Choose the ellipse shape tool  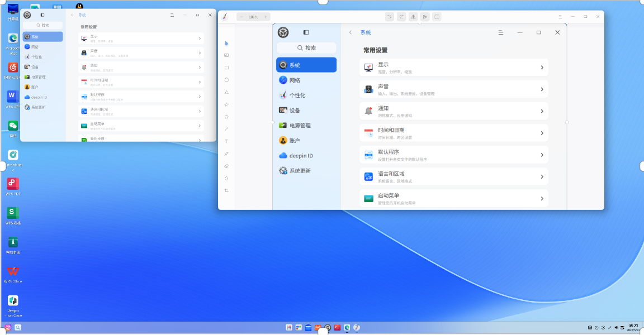[x=226, y=80]
